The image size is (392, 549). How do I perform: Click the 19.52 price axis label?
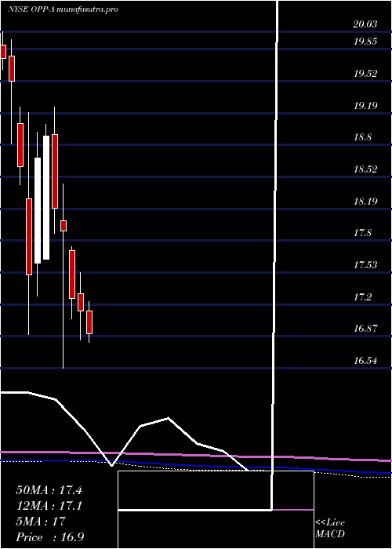coord(365,74)
